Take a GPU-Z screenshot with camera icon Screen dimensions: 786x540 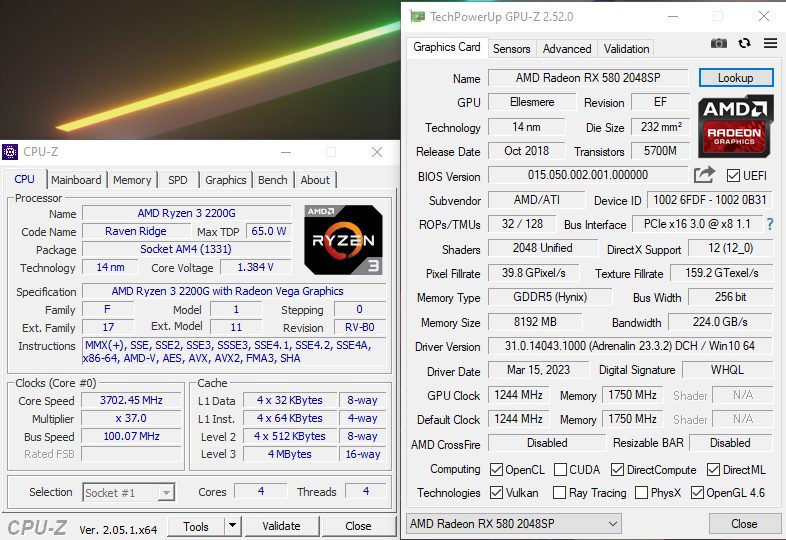pos(719,44)
